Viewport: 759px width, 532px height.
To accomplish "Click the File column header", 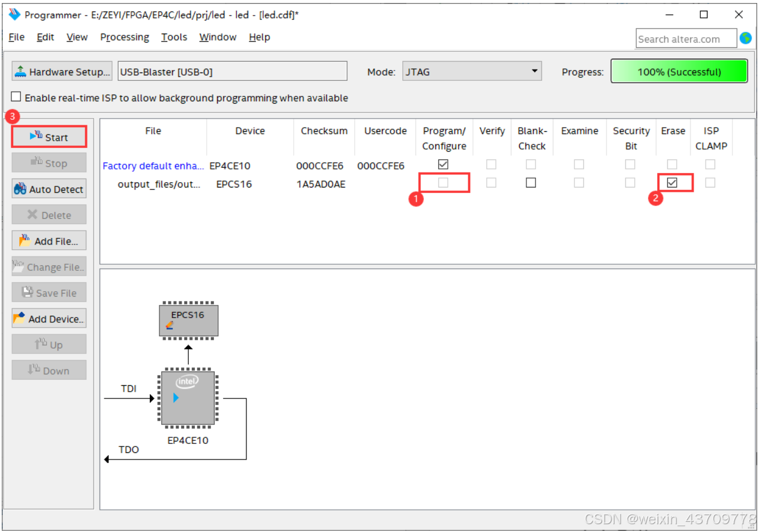I will click(x=153, y=131).
